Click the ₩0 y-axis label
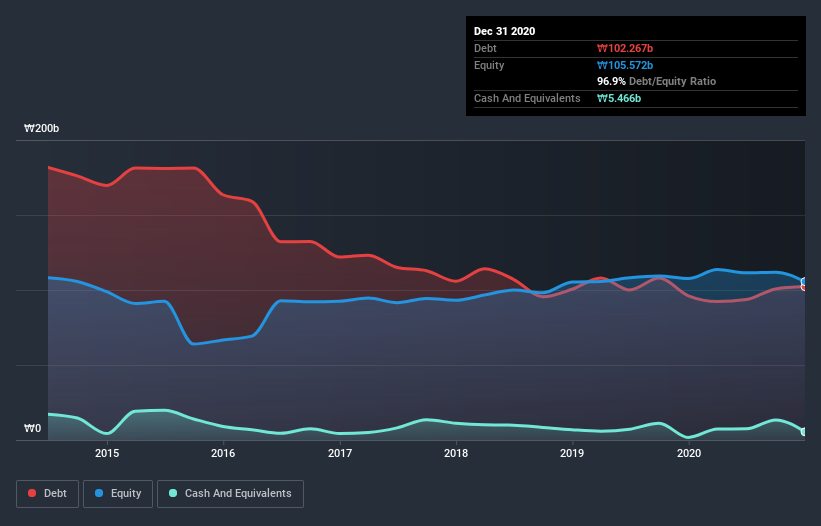The image size is (821, 526). pos(32,428)
